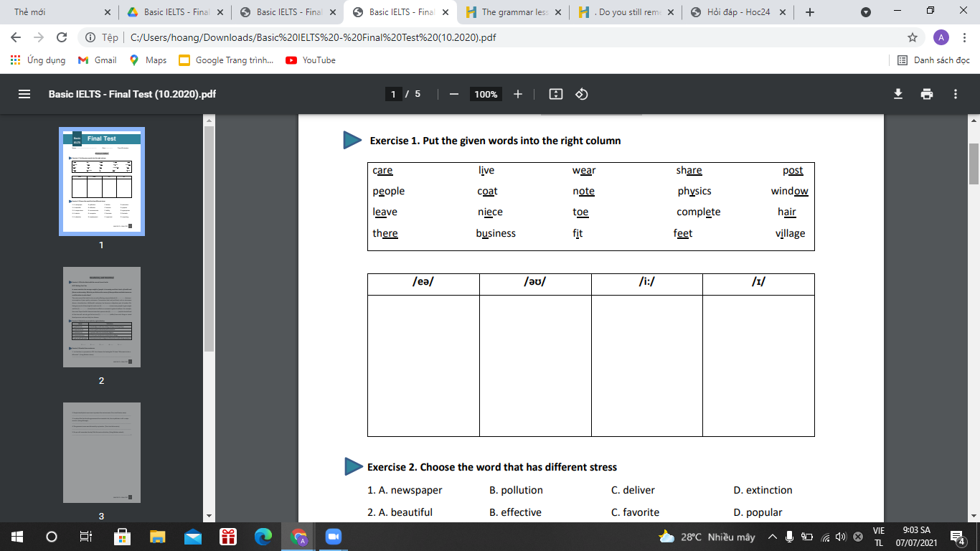The width and height of the screenshot is (980, 551).
Task: Open the Maps bookmark
Action: [x=148, y=60]
